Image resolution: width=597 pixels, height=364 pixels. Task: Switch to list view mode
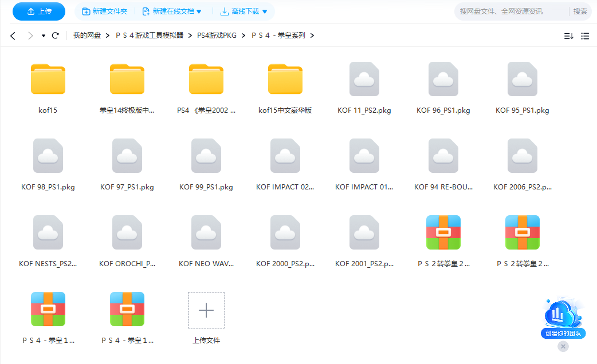(585, 35)
